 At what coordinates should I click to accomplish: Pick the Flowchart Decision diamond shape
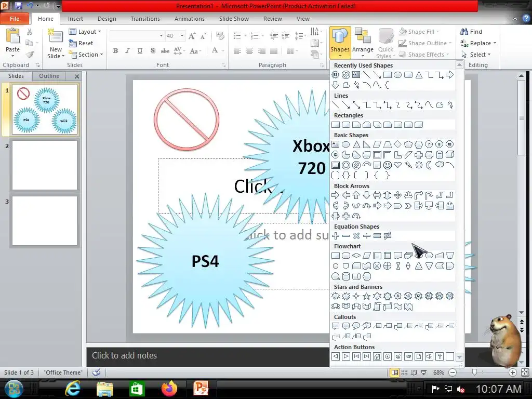tap(356, 256)
